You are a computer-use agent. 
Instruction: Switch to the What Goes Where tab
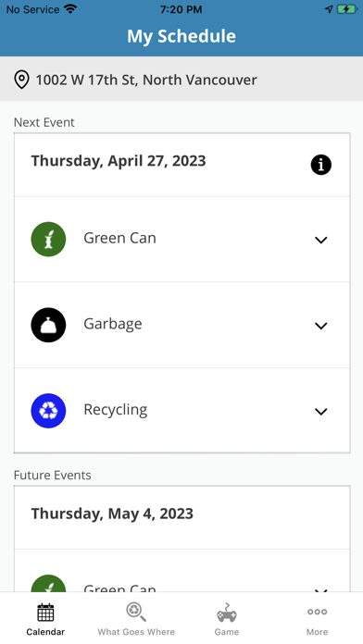[x=136, y=632]
